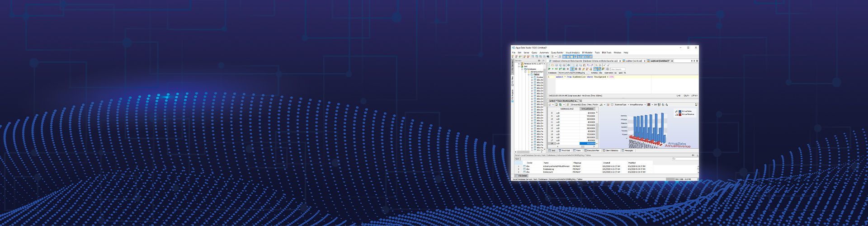This screenshot has width=868, height=226.
Task: Click the New script icon in editor toolbar
Action: pos(549,65)
